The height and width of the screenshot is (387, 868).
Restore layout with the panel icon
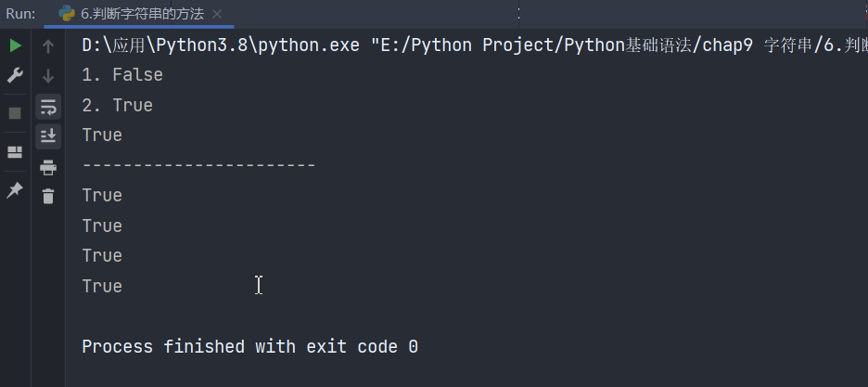(15, 152)
